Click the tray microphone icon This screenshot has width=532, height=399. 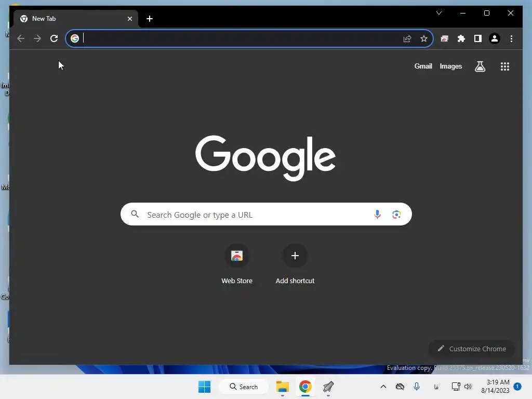[x=417, y=387]
